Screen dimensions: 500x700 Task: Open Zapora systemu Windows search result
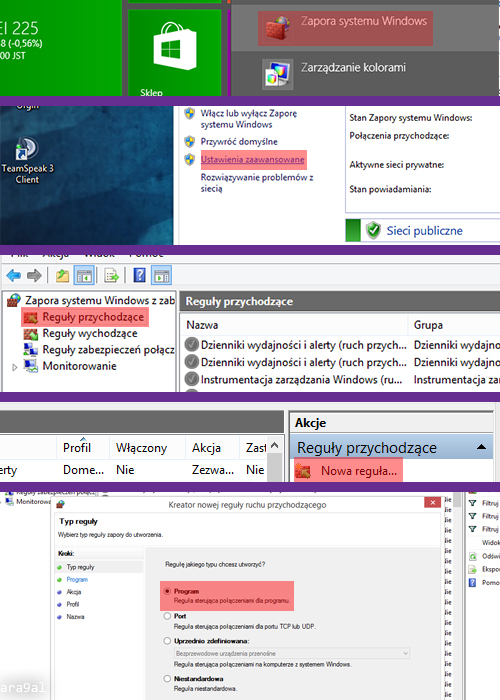[345, 29]
